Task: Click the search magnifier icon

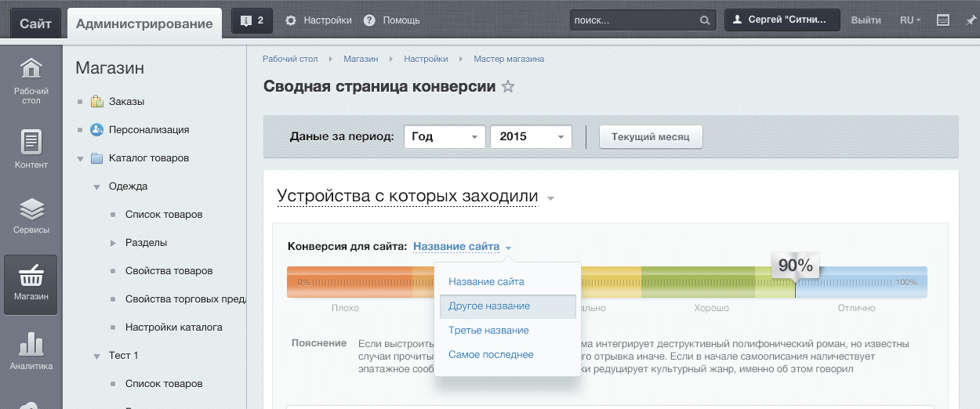Action: tap(705, 20)
